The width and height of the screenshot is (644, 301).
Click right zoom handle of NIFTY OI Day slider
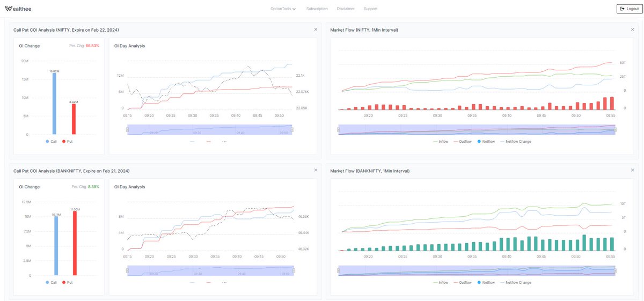coord(292,129)
